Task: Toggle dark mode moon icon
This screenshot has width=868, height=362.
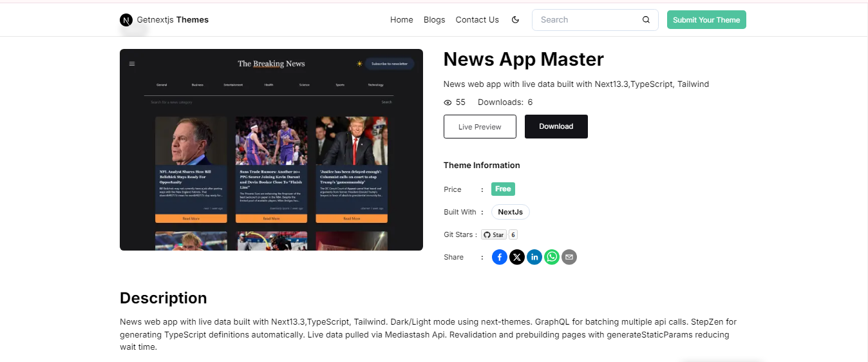Action: coord(515,20)
